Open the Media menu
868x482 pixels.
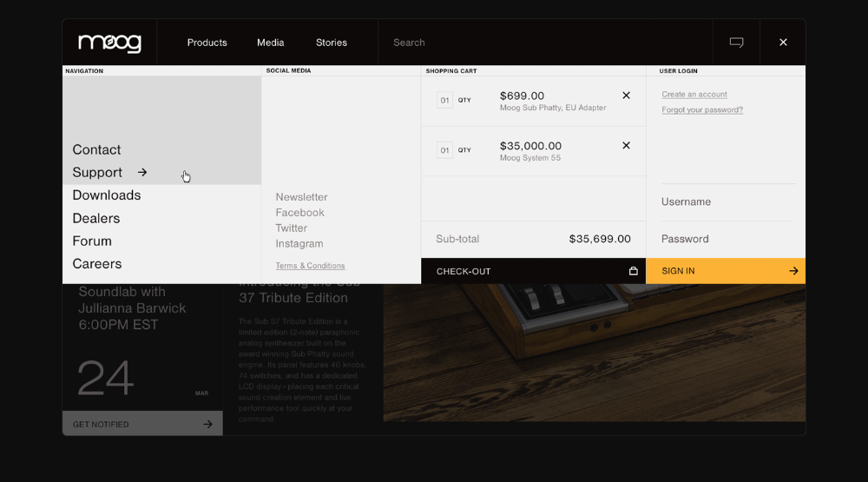point(270,43)
